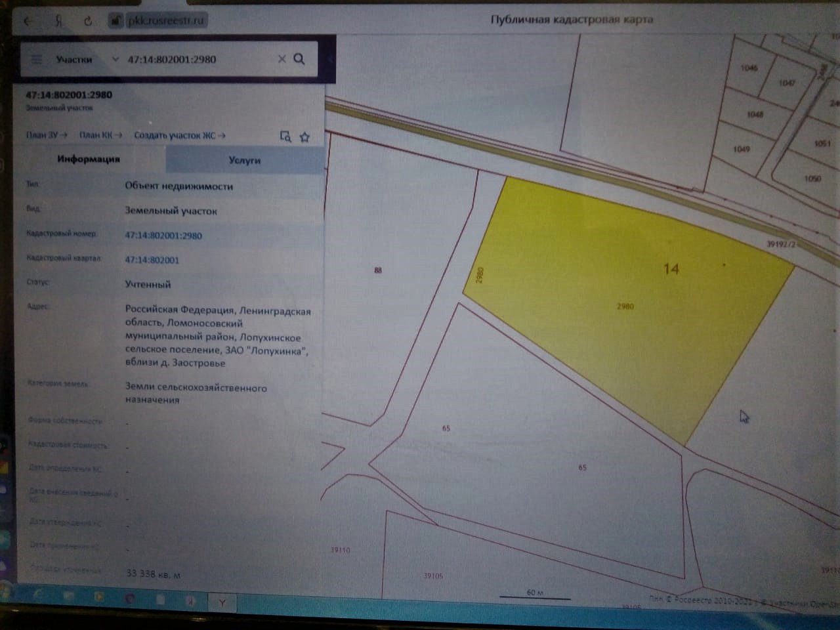Viewport: 840px width, 630px height.
Task: Click the Объект недвижимости type value
Action: [x=179, y=186]
